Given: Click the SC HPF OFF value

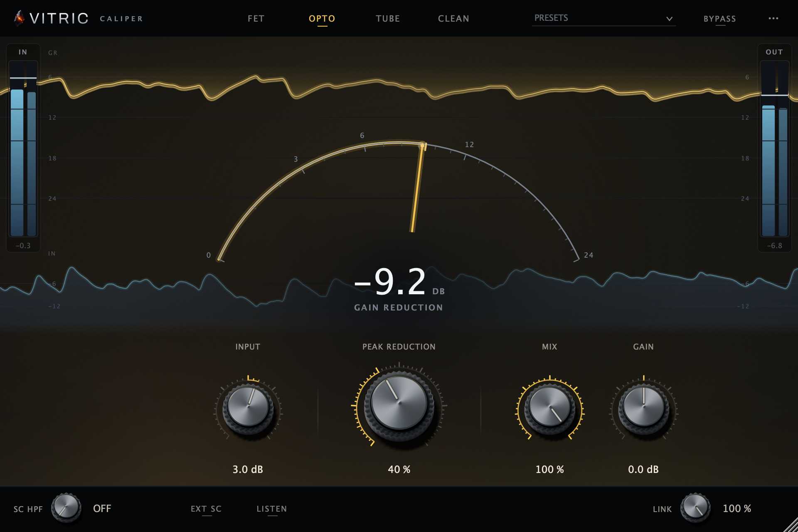Looking at the screenshot, I should pyautogui.click(x=102, y=508).
